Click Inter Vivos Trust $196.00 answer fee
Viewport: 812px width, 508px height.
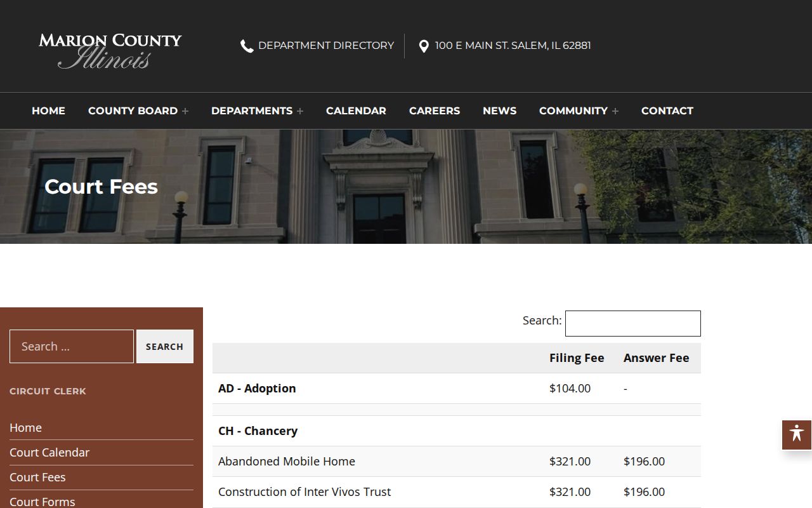click(644, 492)
